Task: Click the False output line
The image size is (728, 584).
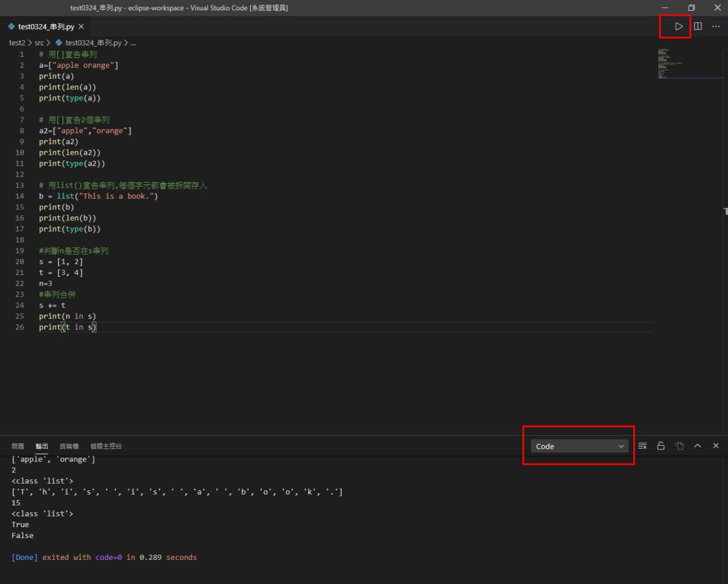Action: point(22,536)
